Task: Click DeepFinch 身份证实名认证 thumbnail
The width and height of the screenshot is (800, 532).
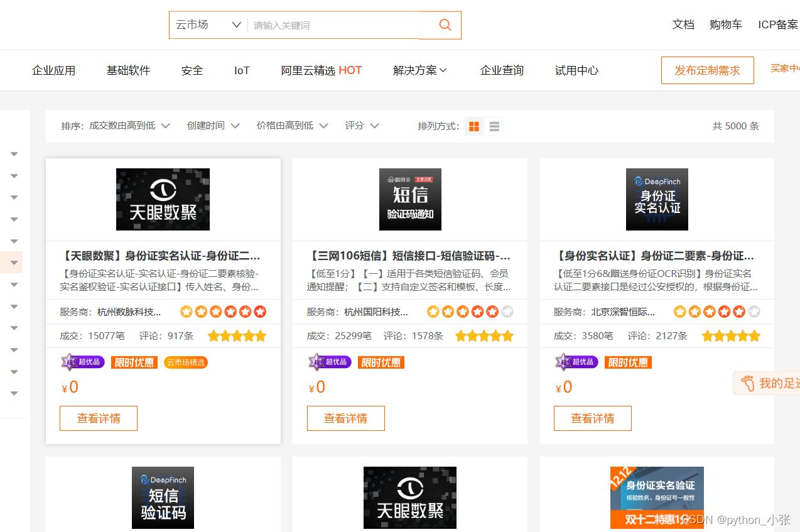Action: point(657,199)
